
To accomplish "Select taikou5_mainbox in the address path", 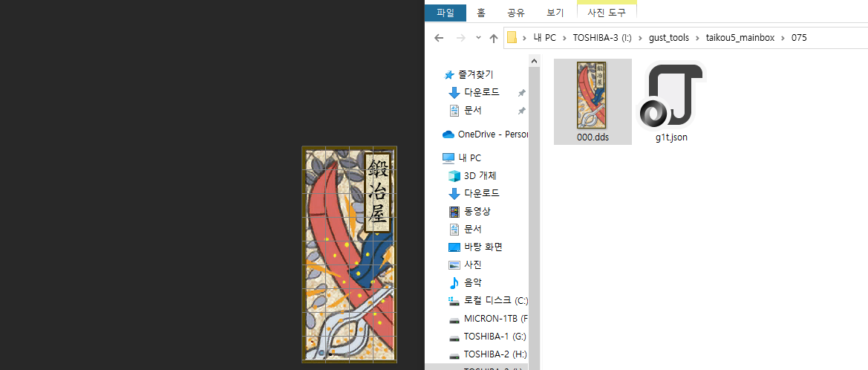I will coord(741,38).
